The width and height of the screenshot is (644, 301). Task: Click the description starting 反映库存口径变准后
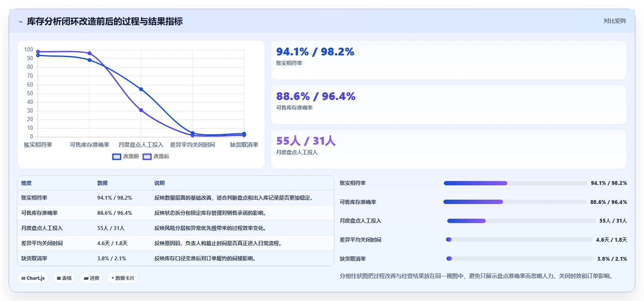(205, 258)
